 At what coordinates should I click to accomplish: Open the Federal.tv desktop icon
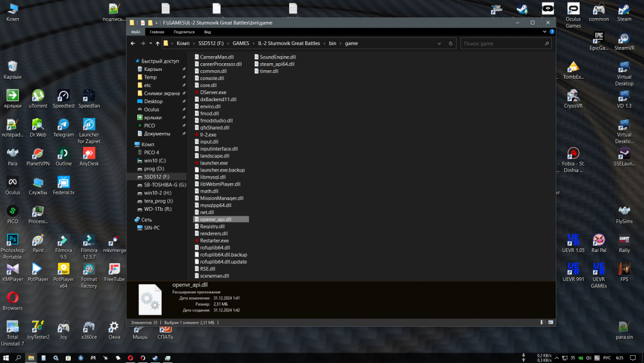[63, 185]
